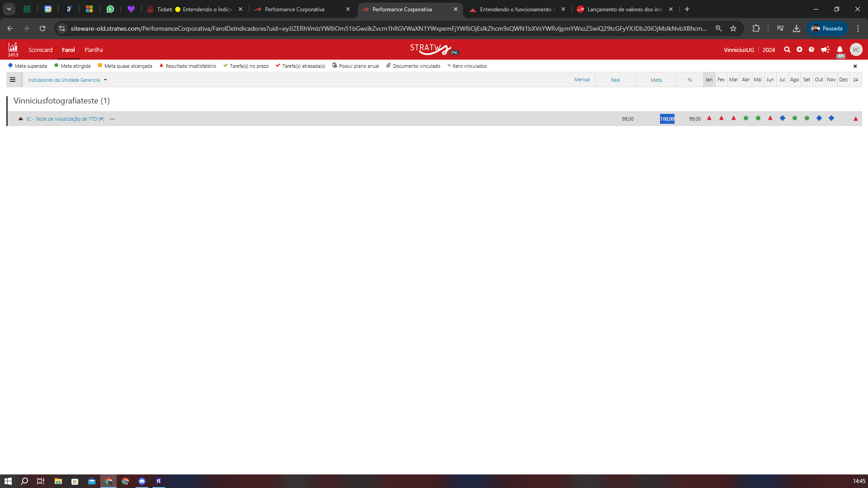Open the browser downloads icon
The height and width of the screenshot is (488, 868).
[x=797, y=28]
